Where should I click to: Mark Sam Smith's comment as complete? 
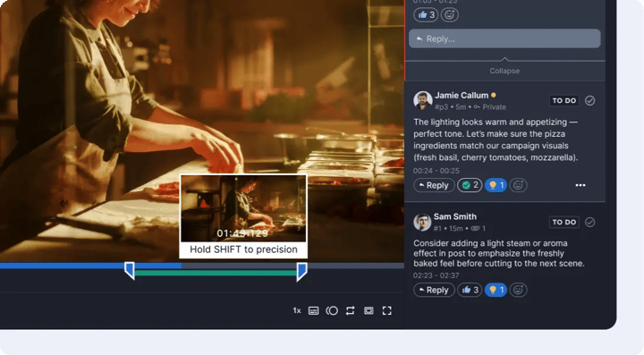589,222
